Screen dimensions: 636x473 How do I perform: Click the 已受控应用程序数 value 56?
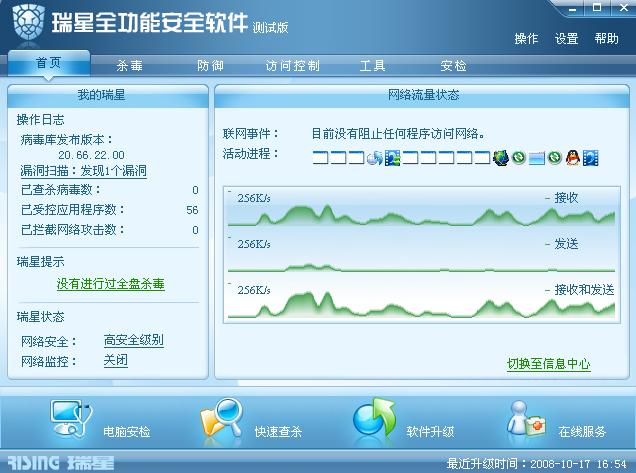pyautogui.click(x=192, y=210)
